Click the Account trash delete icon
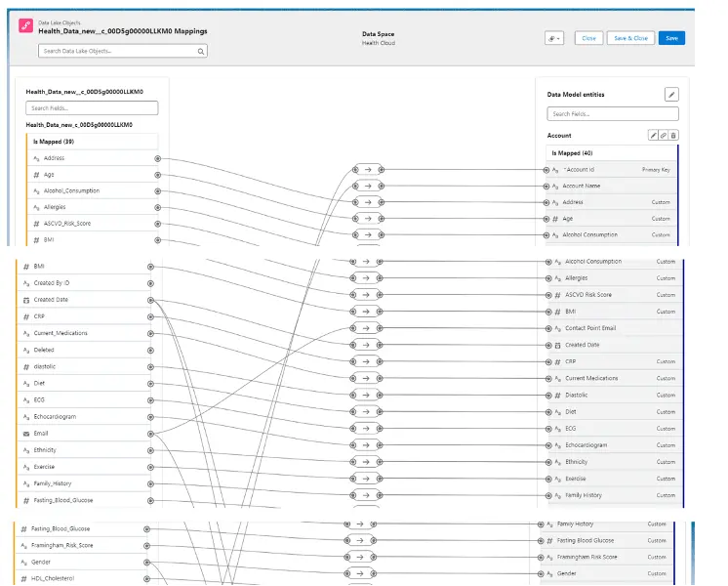This screenshot has width=728, height=586. coord(673,135)
